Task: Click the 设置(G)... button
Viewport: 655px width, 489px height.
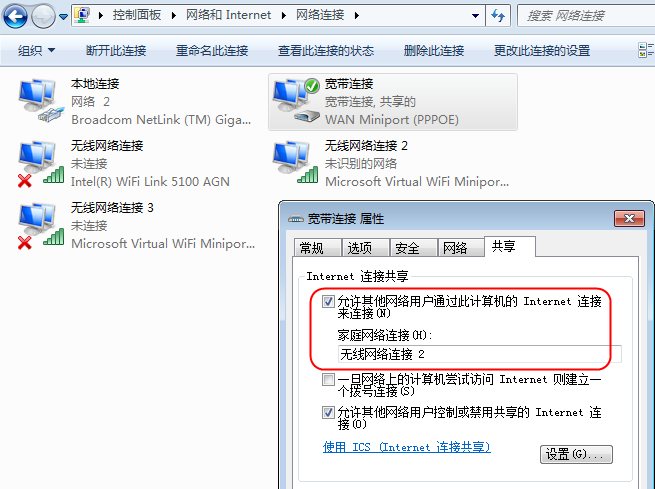Action: (x=576, y=454)
